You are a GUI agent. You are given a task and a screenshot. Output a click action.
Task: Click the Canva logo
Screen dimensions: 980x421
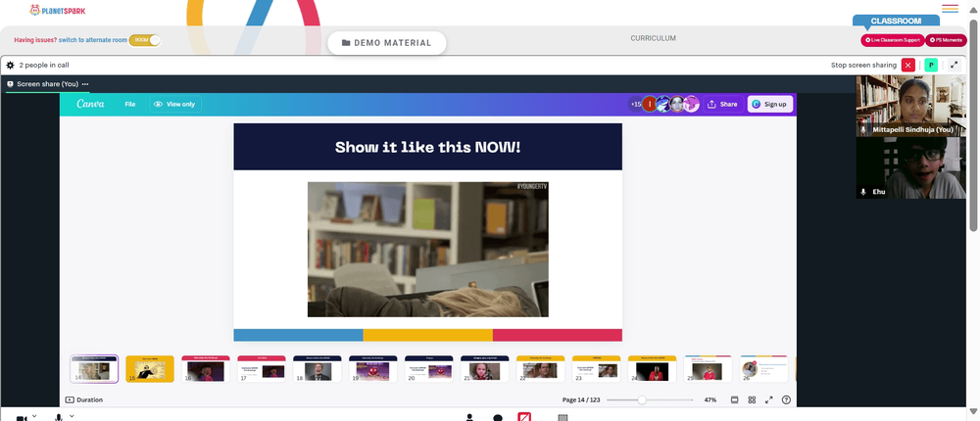tap(90, 105)
